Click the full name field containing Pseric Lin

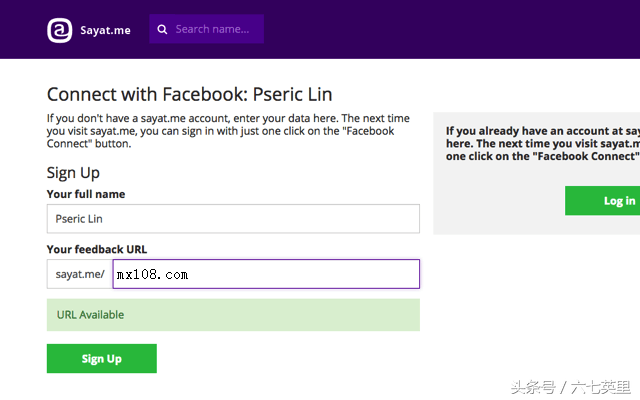pyautogui.click(x=233, y=218)
